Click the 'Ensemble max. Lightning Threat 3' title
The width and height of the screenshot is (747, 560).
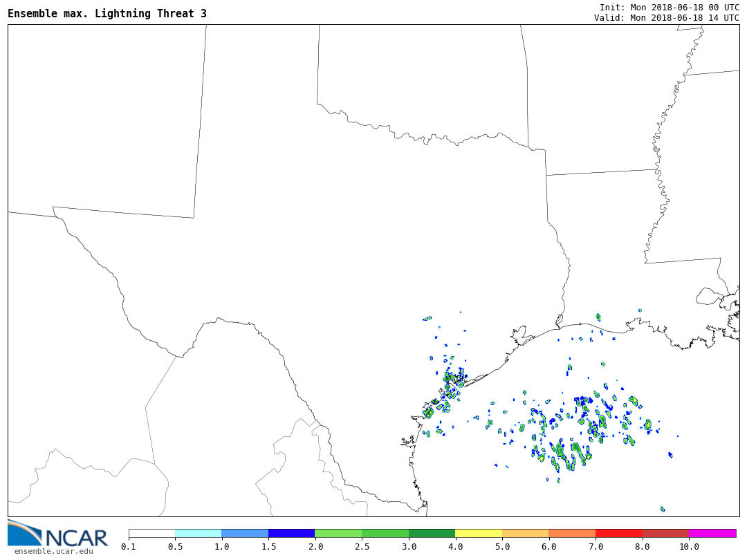[107, 14]
